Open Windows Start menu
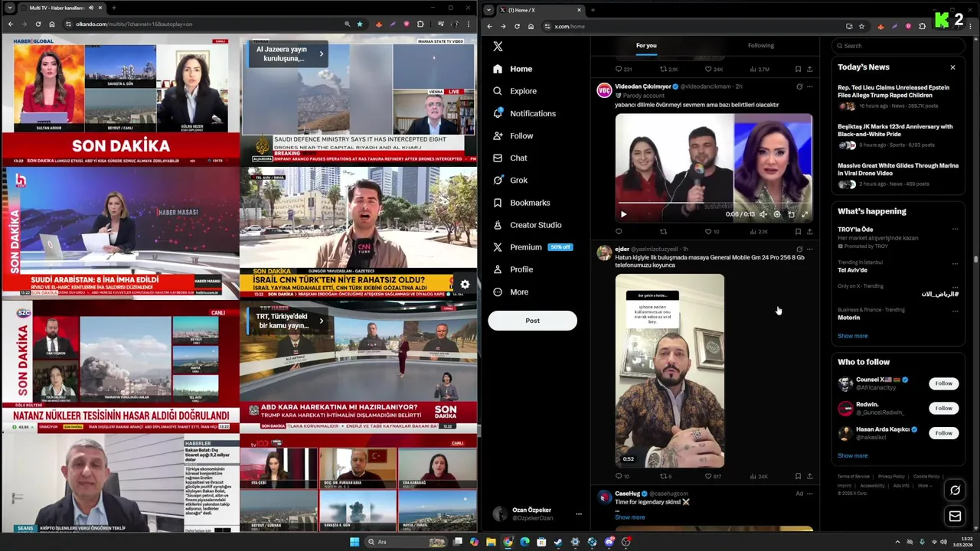 click(354, 542)
